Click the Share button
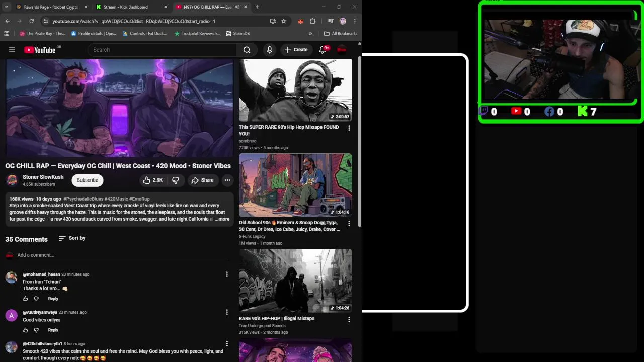This screenshot has width=644, height=362. click(202, 180)
